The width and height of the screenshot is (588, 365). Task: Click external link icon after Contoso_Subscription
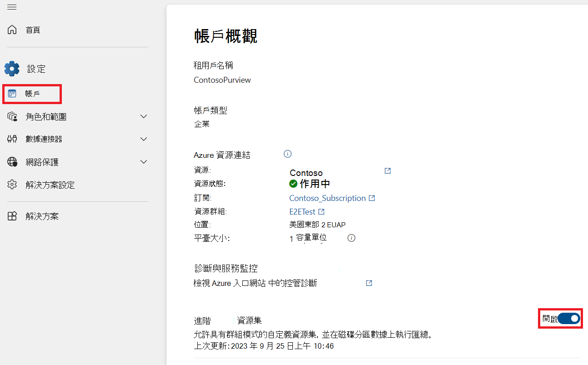372,198
